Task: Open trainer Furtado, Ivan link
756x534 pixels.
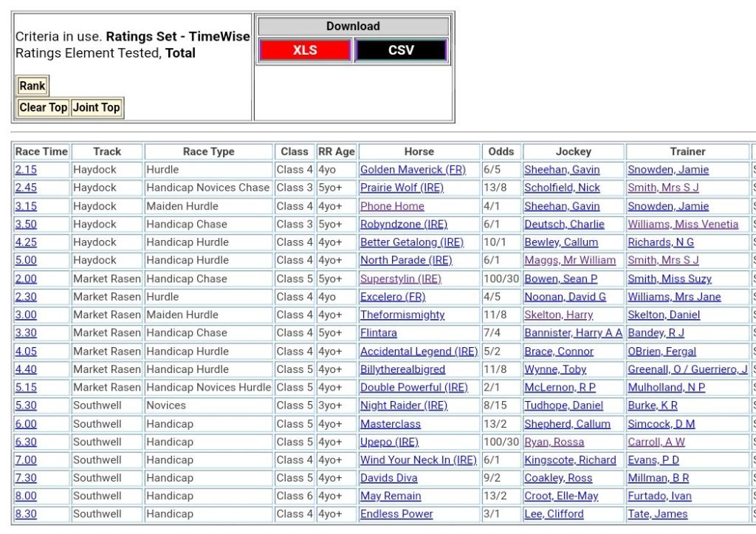Action: click(661, 496)
